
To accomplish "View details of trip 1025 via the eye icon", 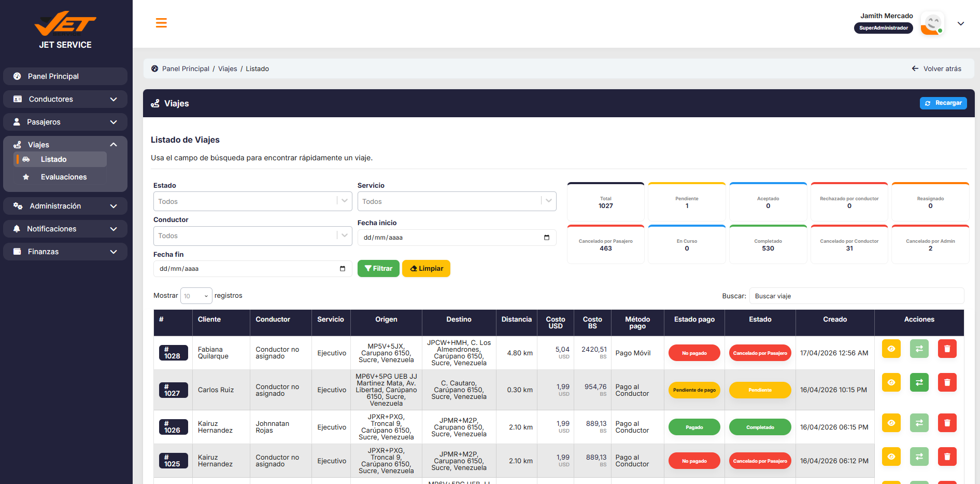I will (891, 457).
